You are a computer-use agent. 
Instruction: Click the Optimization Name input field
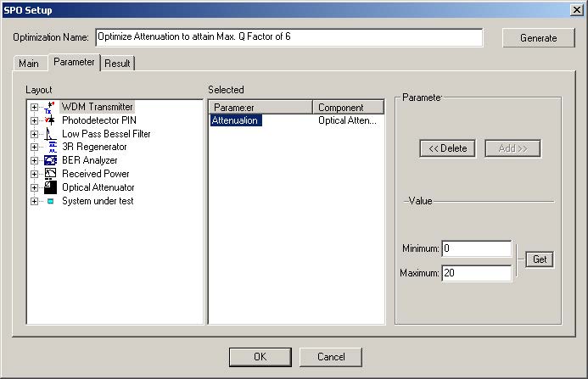(x=289, y=37)
